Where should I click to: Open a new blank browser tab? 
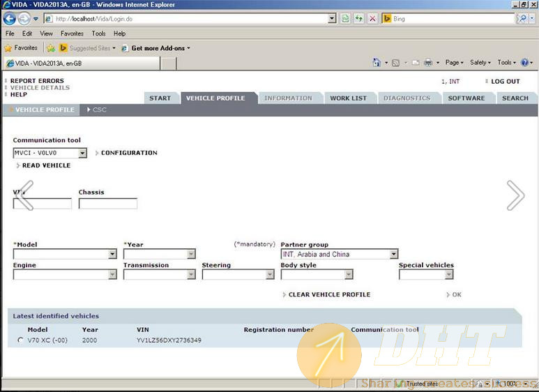(x=169, y=63)
